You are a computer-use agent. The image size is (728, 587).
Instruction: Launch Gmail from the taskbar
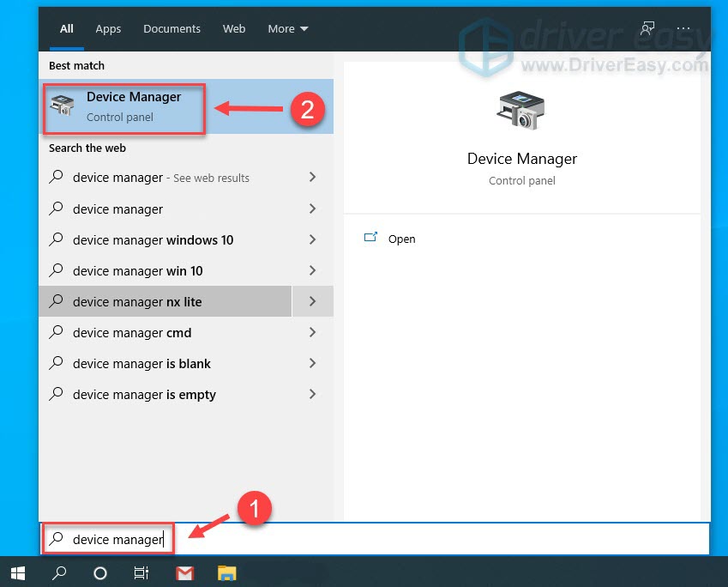click(x=184, y=572)
